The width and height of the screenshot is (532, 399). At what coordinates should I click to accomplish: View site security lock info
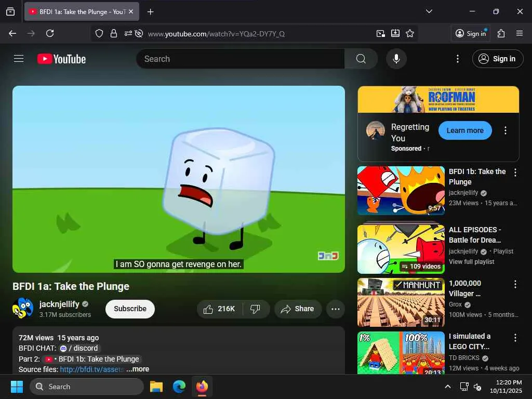[x=114, y=33]
